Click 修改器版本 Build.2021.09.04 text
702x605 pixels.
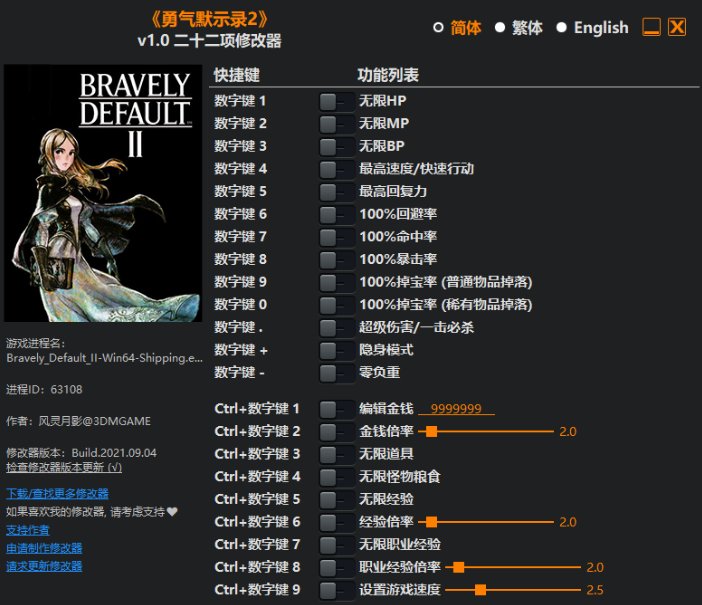pos(81,453)
